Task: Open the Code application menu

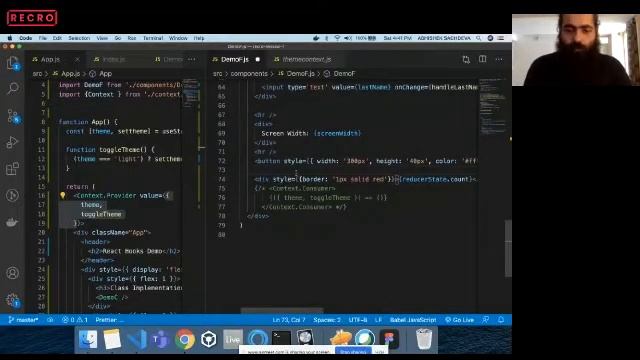Action: tap(26, 38)
